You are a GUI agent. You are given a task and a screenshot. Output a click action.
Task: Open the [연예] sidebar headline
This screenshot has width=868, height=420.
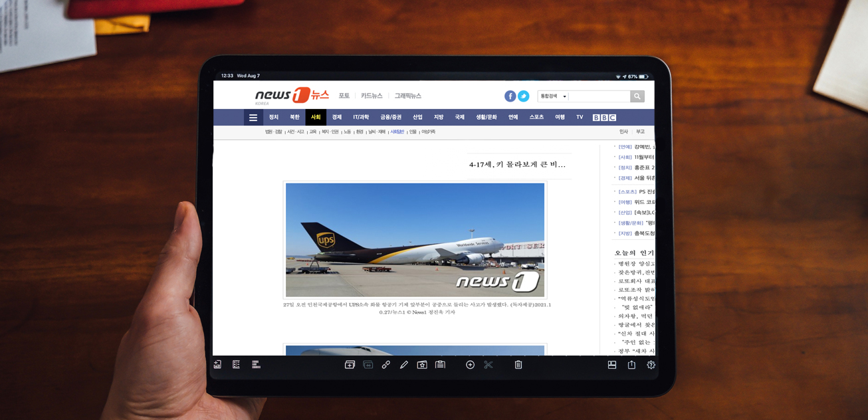(636, 147)
